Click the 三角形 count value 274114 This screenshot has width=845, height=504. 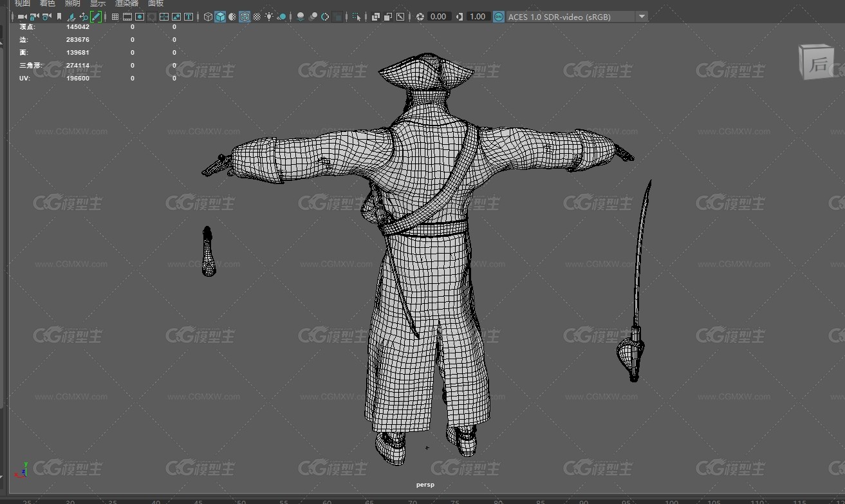click(77, 66)
